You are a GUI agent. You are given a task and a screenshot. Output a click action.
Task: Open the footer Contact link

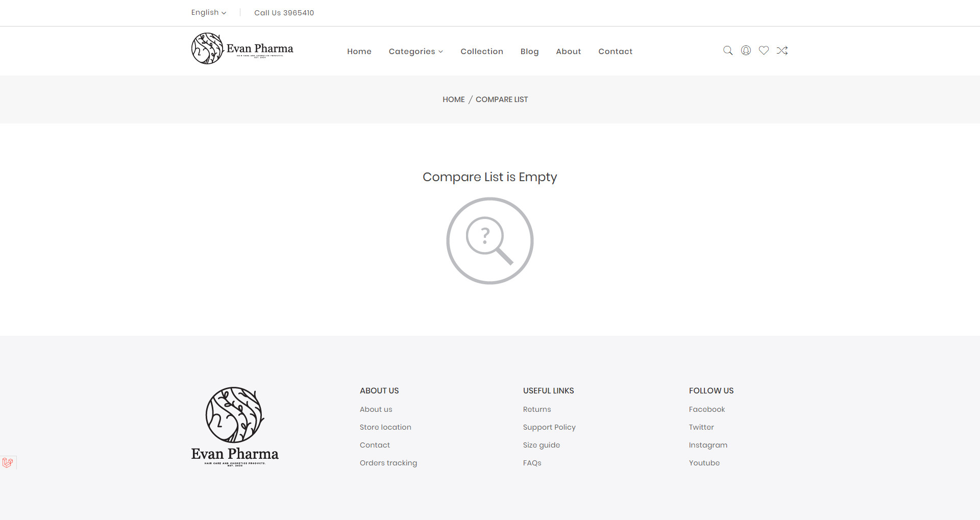click(375, 445)
